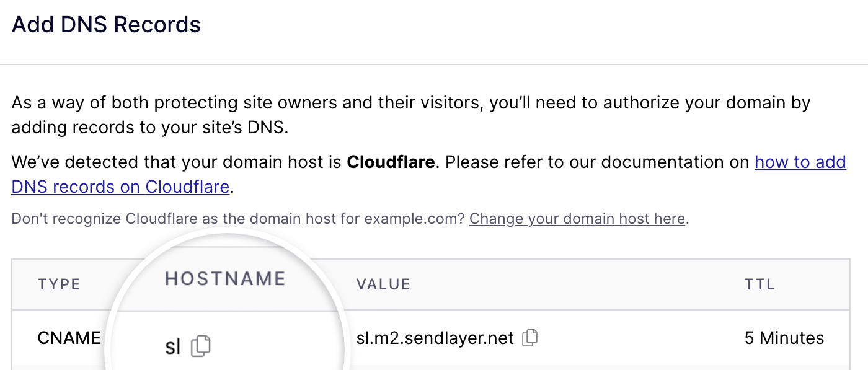868x370 pixels.
Task: Click the Add DNS Records heading
Action: (x=105, y=24)
